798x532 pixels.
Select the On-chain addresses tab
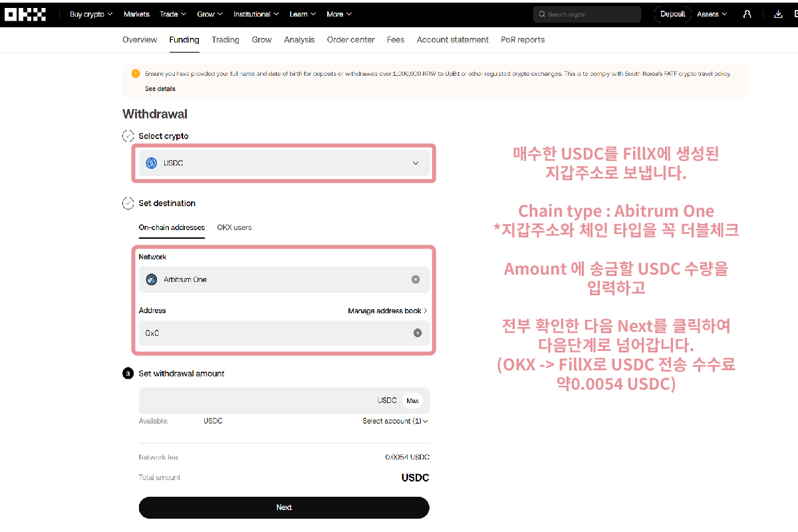172,227
